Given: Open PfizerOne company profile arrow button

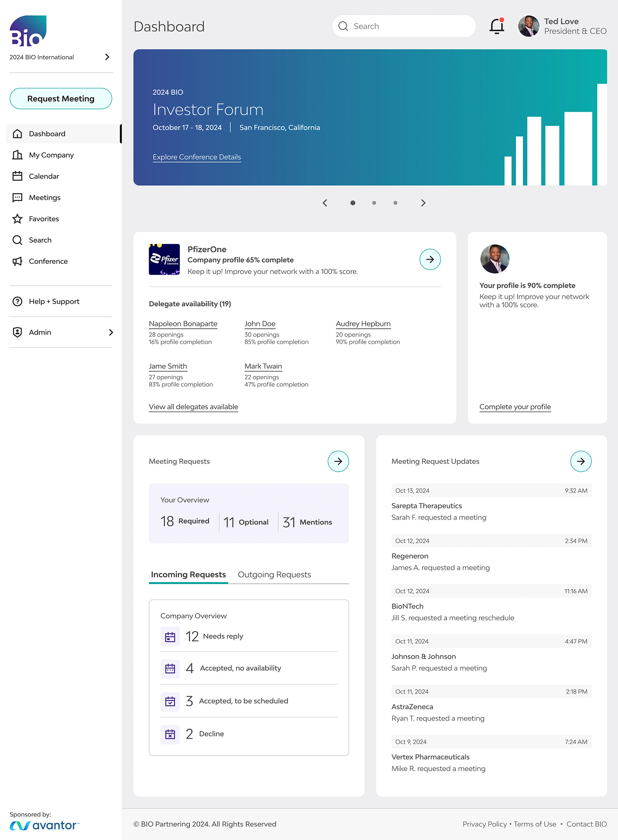Looking at the screenshot, I should pyautogui.click(x=430, y=260).
